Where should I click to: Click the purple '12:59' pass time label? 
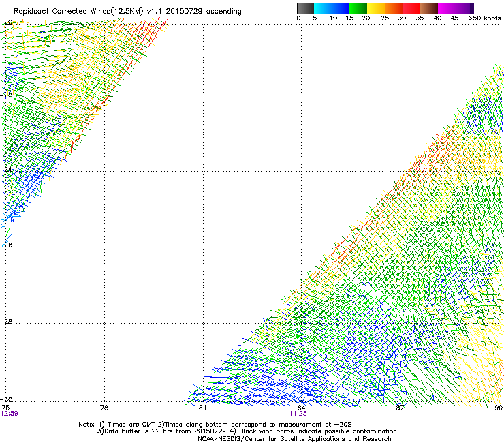coord(10,414)
